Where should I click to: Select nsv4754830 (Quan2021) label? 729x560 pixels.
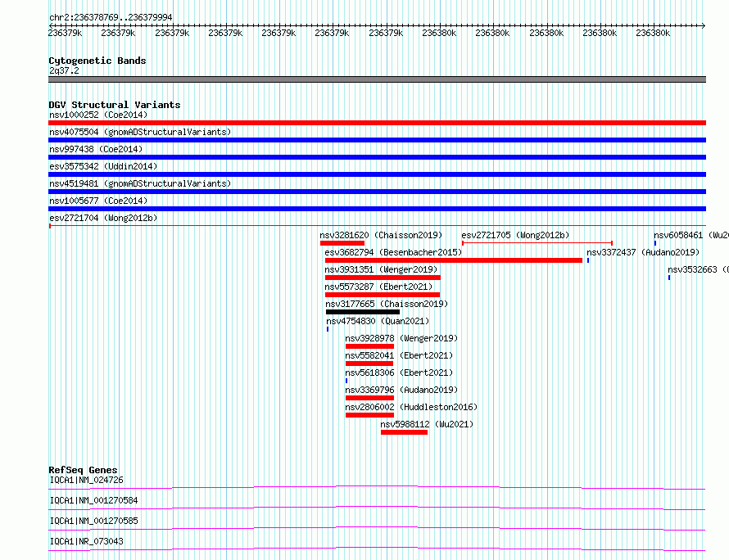coord(378,321)
